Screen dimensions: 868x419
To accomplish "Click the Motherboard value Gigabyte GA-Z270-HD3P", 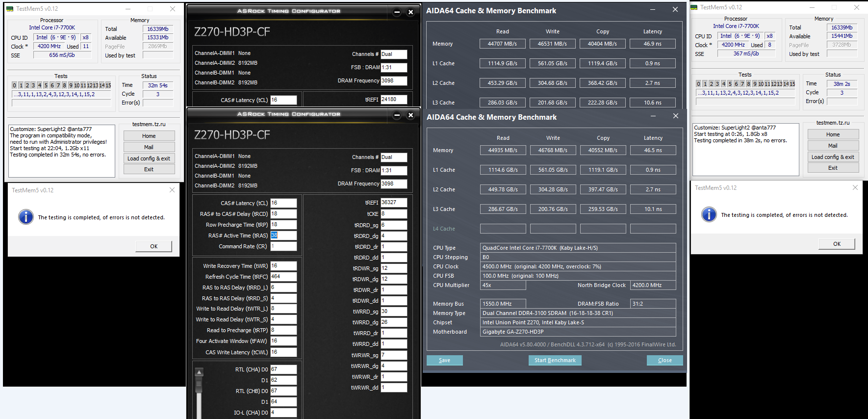I will [x=578, y=332].
